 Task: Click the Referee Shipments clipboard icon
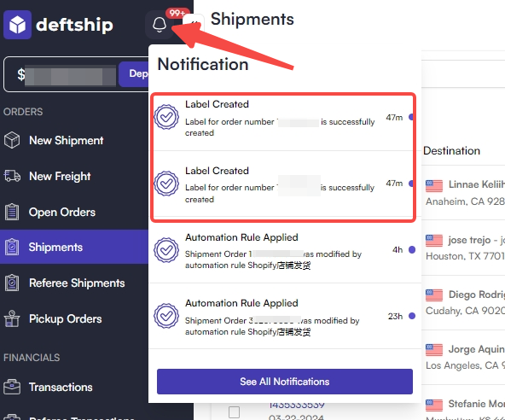tap(12, 283)
